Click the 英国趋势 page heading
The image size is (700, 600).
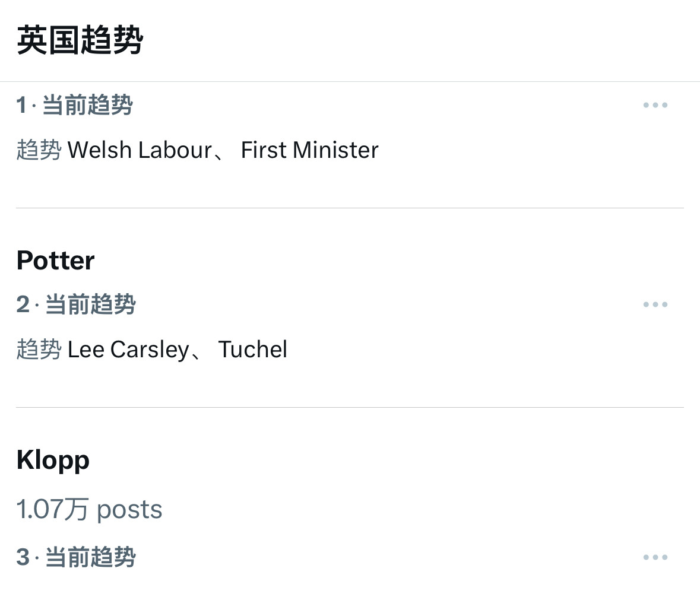tap(80, 40)
